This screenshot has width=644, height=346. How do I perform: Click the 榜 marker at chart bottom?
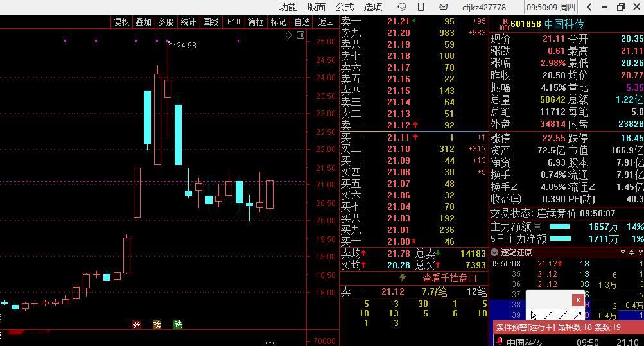[x=157, y=325]
